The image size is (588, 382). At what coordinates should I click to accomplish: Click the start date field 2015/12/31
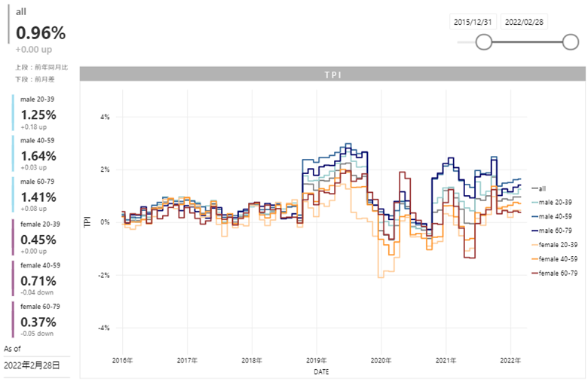click(x=473, y=22)
